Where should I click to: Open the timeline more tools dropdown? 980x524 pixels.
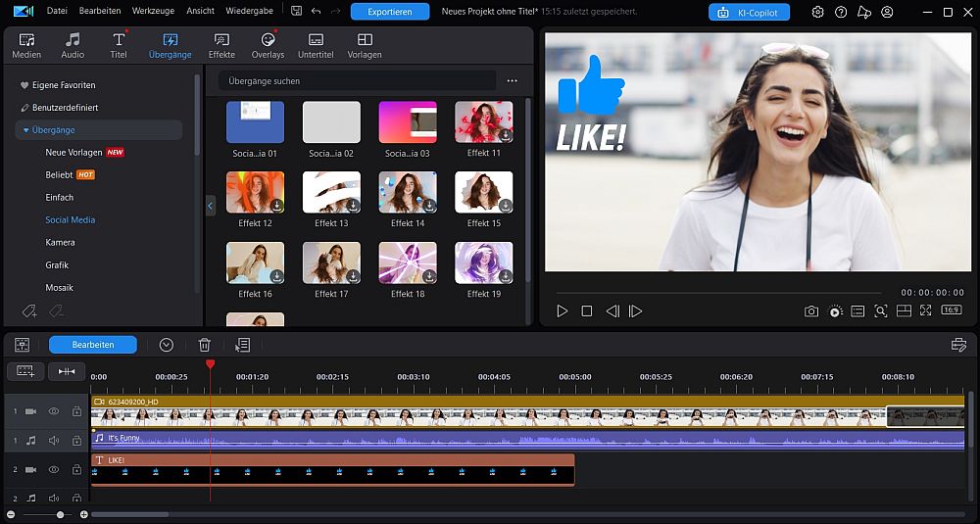click(166, 345)
